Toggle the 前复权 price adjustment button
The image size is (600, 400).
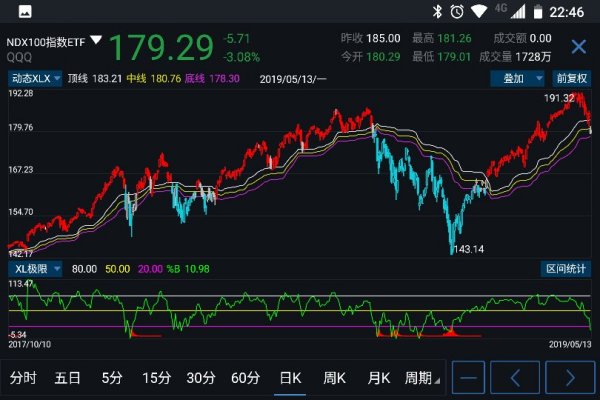pyautogui.click(x=571, y=77)
